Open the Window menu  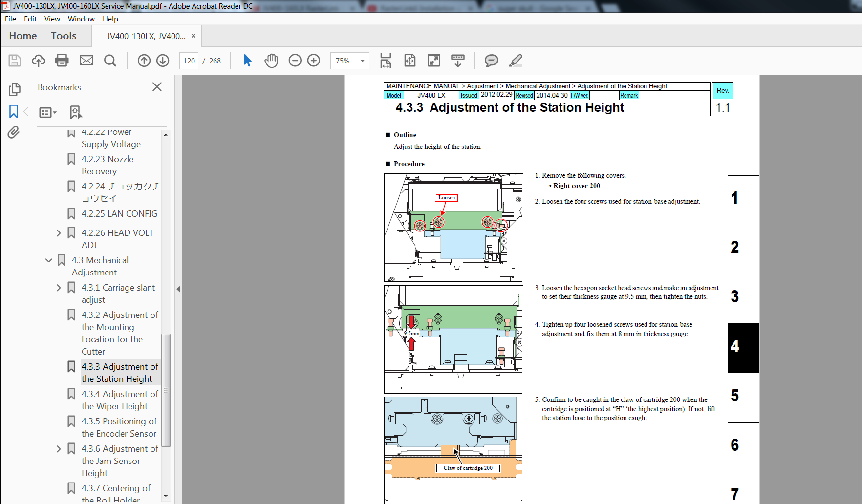tap(81, 19)
